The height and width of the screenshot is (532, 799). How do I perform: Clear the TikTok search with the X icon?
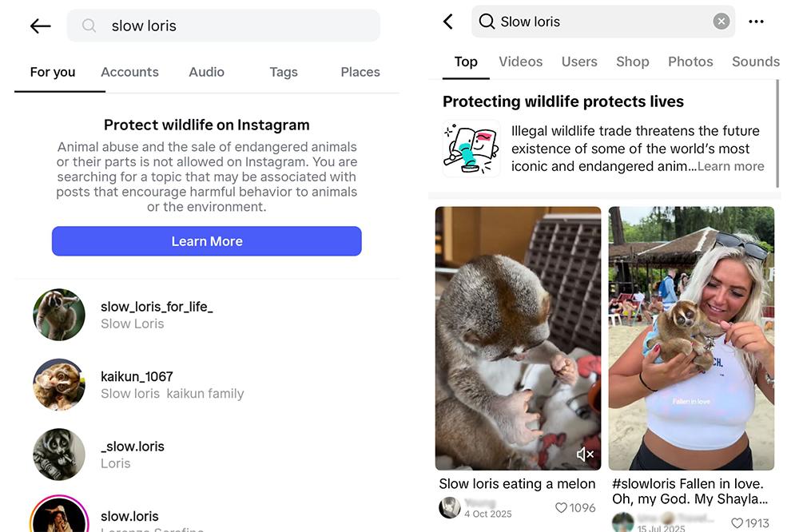(x=720, y=22)
